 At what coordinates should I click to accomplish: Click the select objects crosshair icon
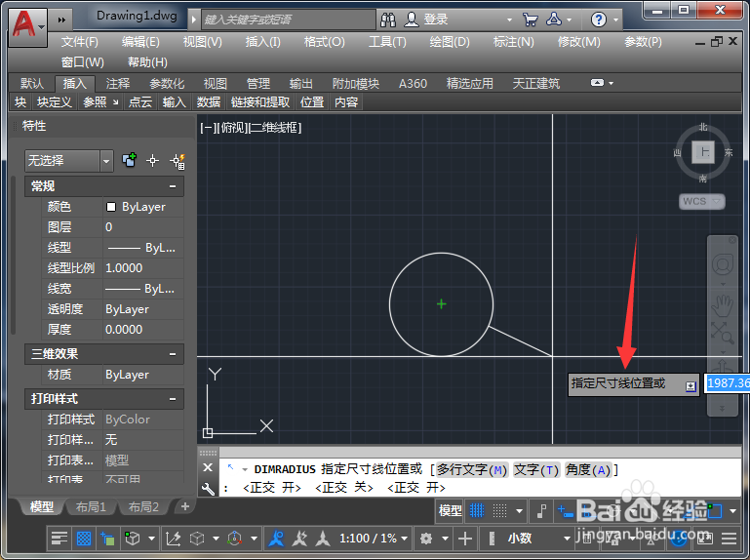[152, 161]
